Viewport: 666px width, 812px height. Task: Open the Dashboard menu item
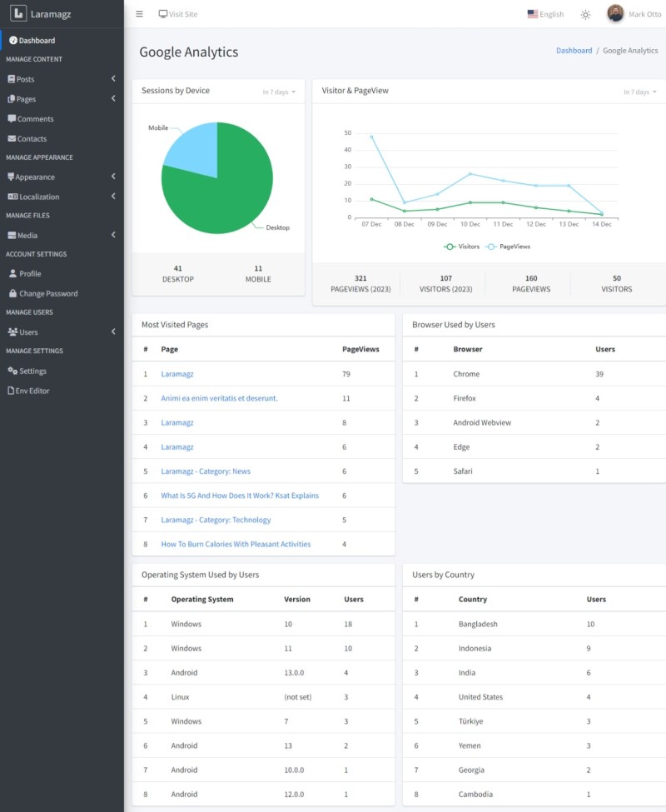62,41
